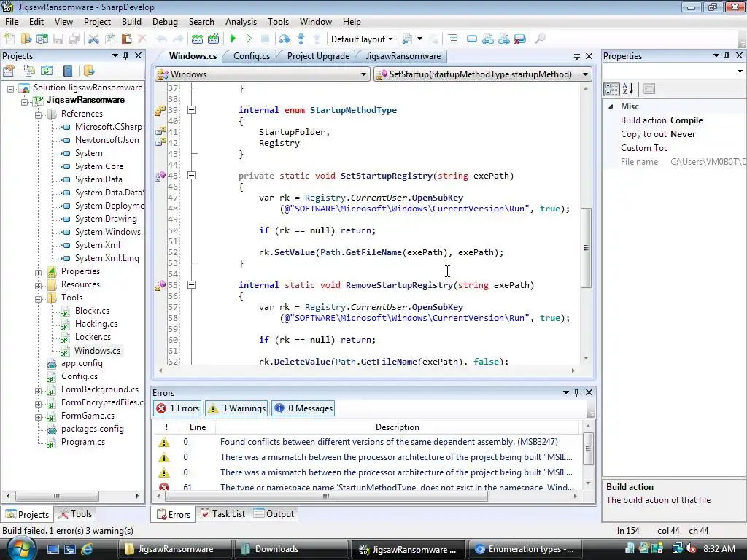747x560 pixels.
Task: Click the Cut scissors icon
Action: (93, 39)
